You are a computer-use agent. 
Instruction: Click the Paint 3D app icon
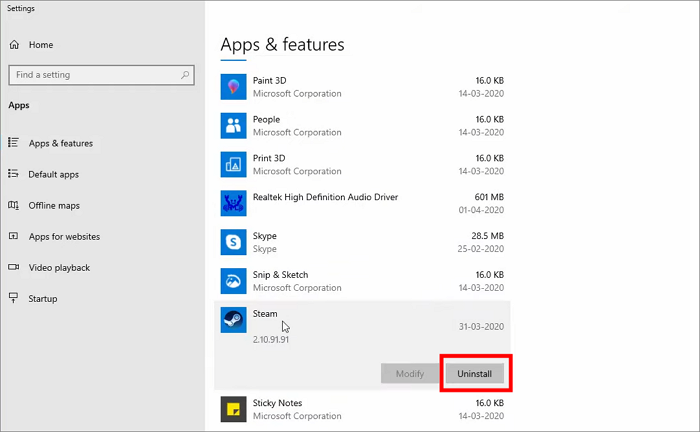(x=233, y=87)
